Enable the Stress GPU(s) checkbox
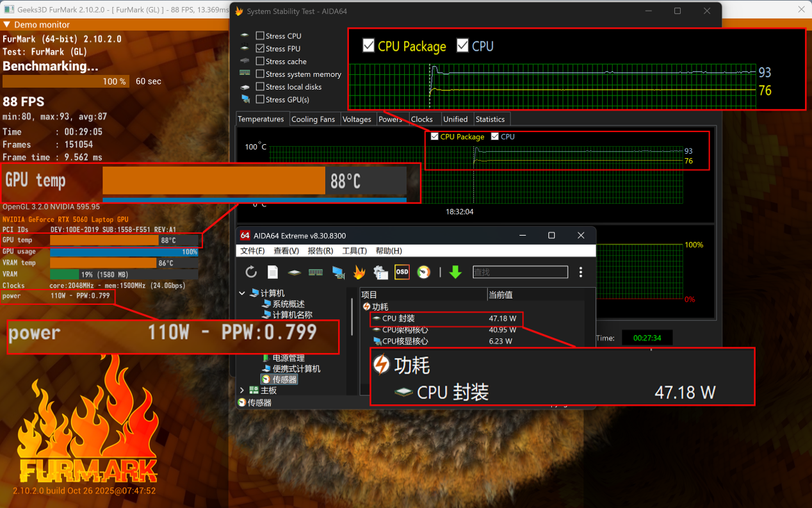The image size is (812, 508). pyautogui.click(x=260, y=99)
